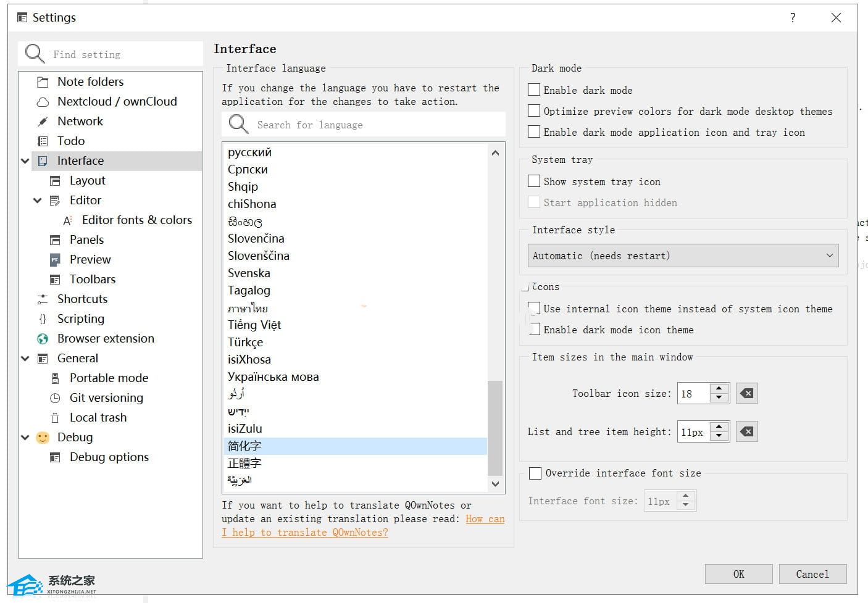Collapse the Debug tree section
The image size is (868, 603).
point(25,438)
